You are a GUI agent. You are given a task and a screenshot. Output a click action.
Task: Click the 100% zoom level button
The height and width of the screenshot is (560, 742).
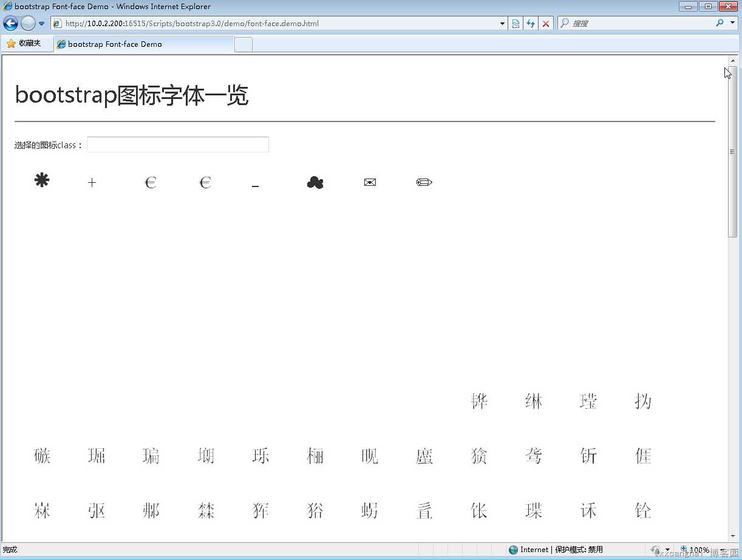[x=696, y=550]
